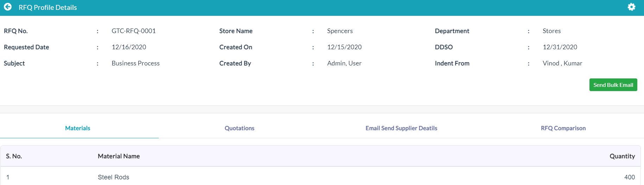
Task: Select the Vinod , Kumar indent text
Action: (562, 63)
